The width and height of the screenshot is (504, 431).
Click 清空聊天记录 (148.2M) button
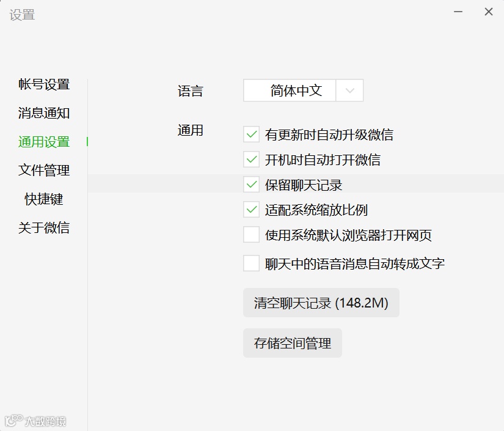(x=321, y=303)
